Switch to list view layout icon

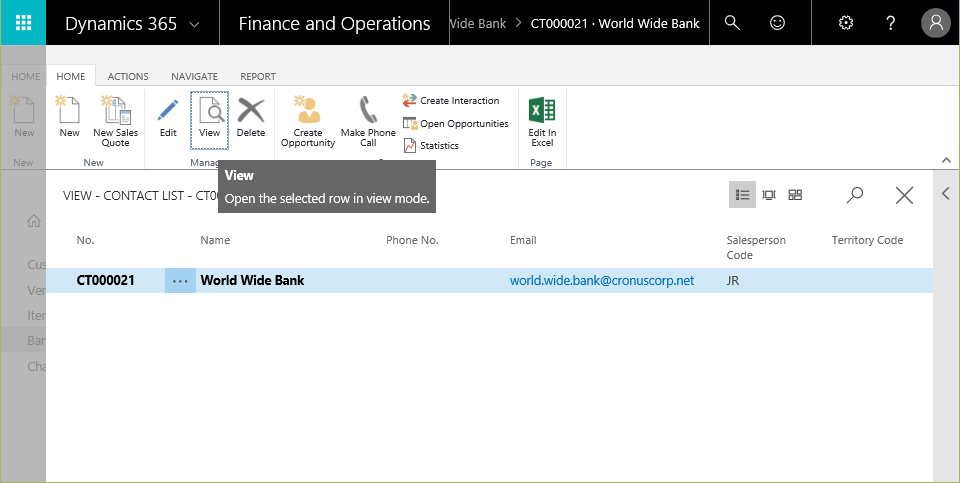(x=742, y=195)
